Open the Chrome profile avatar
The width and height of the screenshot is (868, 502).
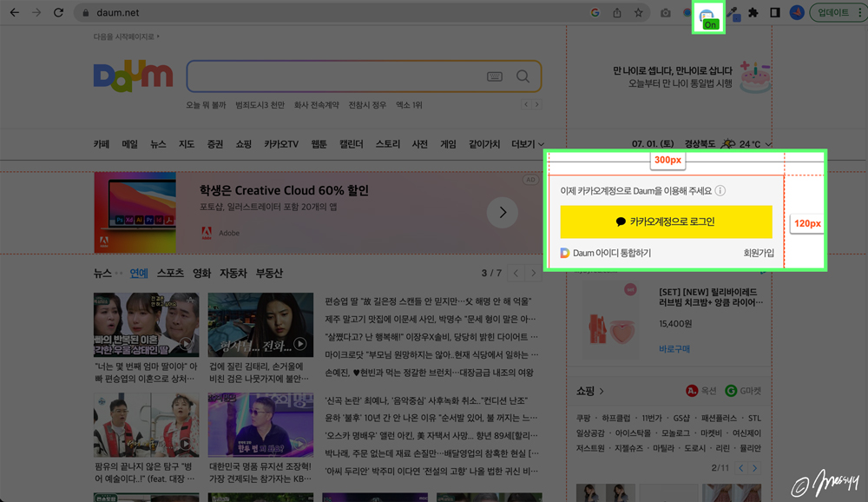797,12
